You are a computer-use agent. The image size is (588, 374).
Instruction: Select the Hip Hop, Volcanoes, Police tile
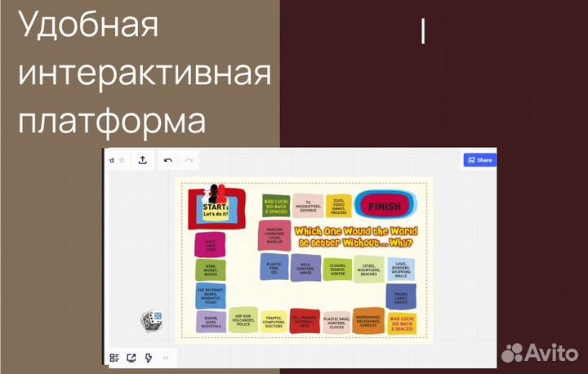coord(243,320)
